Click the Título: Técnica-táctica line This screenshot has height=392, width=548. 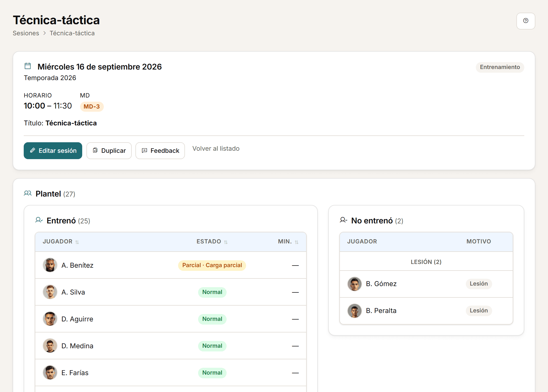[x=60, y=123]
